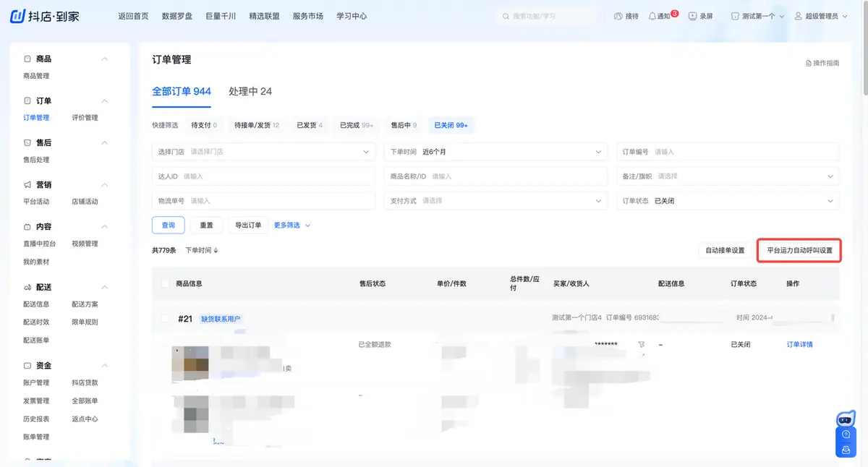Open 精选联盟 in top nav

pyautogui.click(x=264, y=16)
